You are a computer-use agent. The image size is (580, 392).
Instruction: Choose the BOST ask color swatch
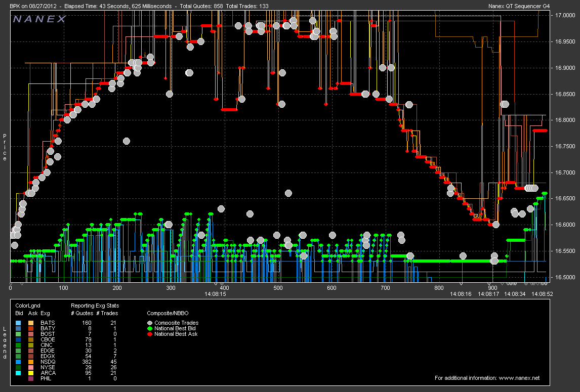tap(31, 334)
